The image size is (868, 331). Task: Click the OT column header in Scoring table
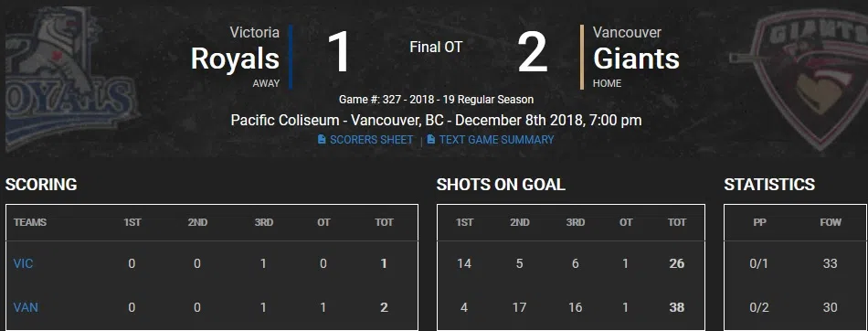coord(323,222)
